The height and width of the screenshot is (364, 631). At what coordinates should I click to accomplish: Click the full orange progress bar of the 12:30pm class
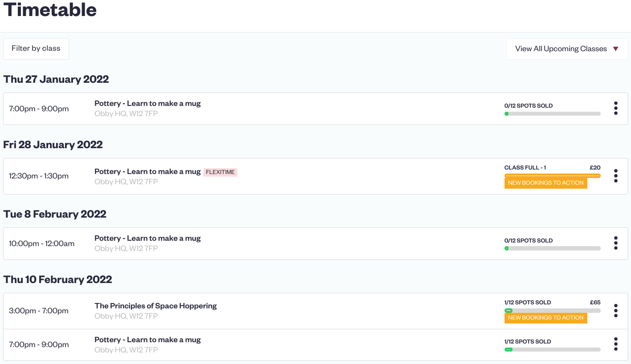coord(553,176)
